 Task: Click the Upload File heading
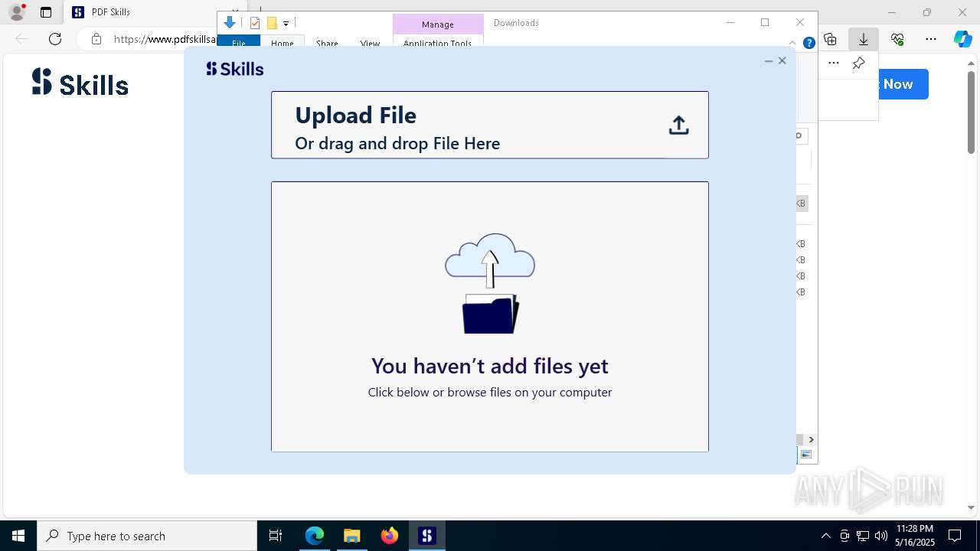355,115
